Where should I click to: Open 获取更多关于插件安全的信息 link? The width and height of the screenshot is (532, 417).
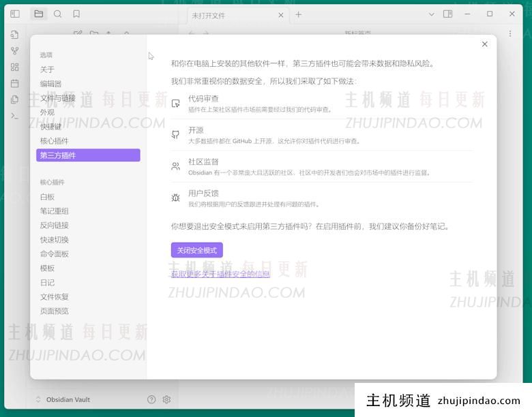[220, 274]
